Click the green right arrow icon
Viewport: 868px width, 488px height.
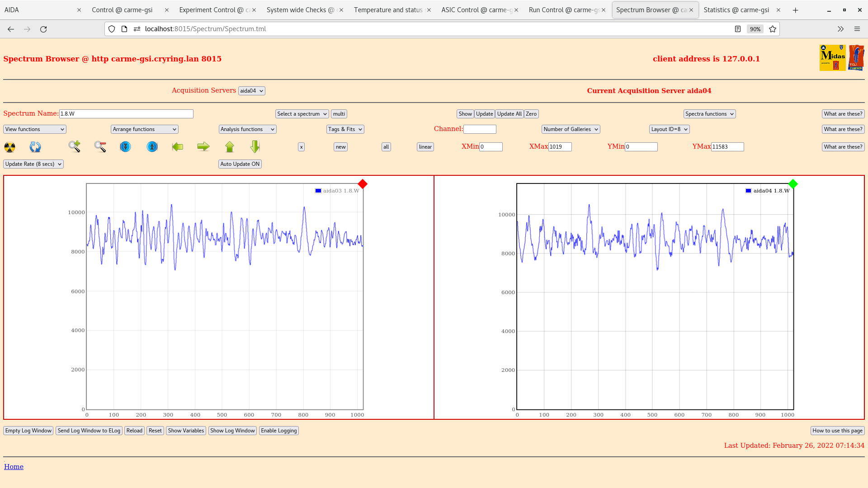203,146
